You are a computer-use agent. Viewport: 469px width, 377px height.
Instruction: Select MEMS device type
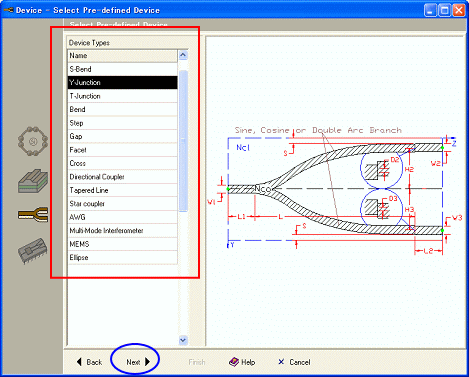122,244
